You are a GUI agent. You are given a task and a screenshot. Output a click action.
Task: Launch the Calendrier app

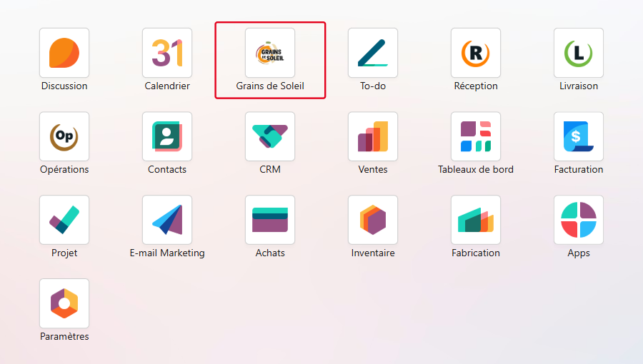(167, 53)
